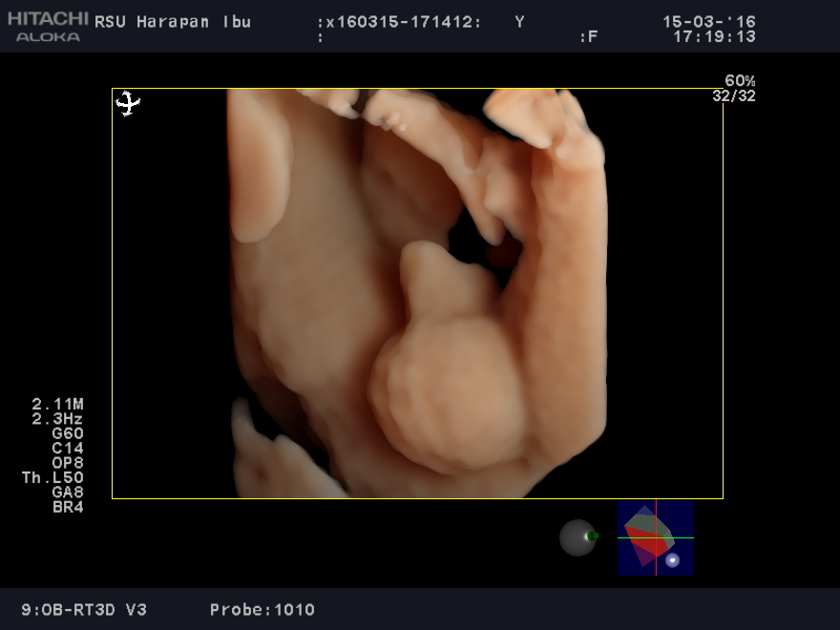Screen dimensions: 840x630
Task: Click the patient ID x160315-171412
Action: [399, 22]
